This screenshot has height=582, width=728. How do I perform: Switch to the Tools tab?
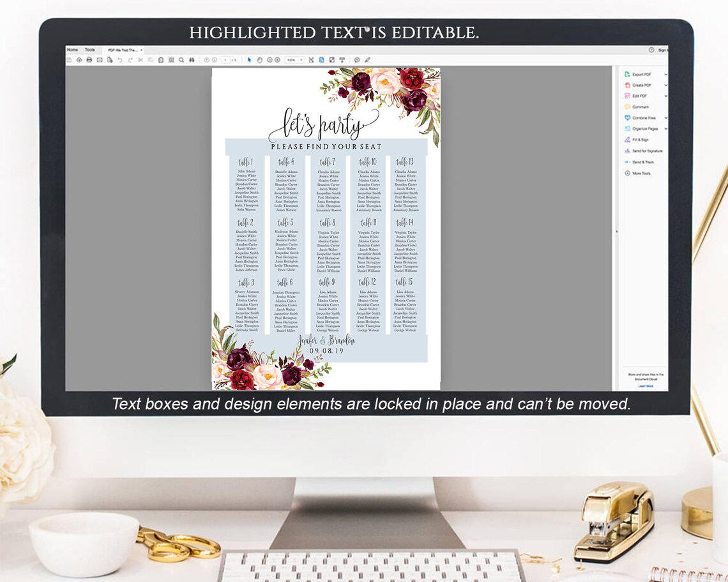click(x=89, y=49)
